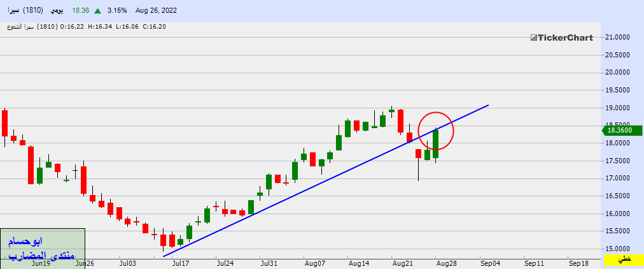The height and width of the screenshot is (269, 644).
Task: Click the Jul03 date axis label
Action: pyautogui.click(x=129, y=263)
